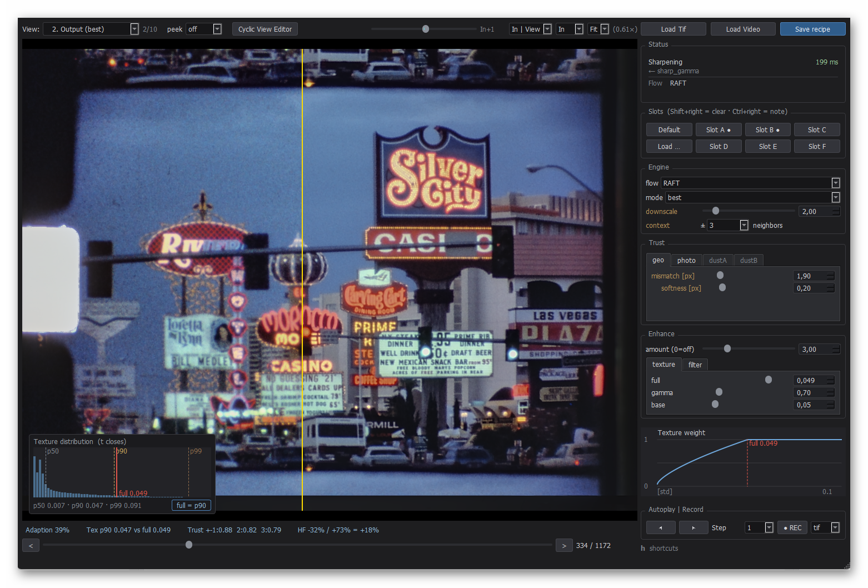This screenshot has height=588, width=868.
Task: Open the Cyclic View Editor
Action: point(265,29)
